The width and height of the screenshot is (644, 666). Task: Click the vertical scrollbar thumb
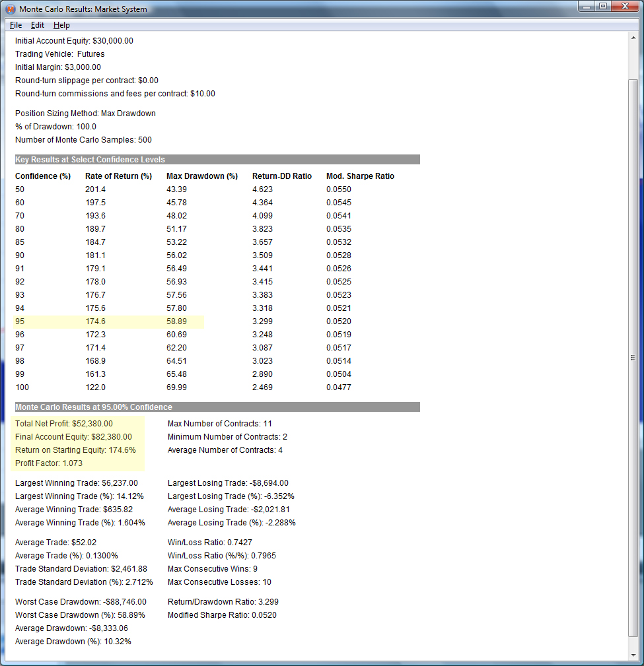633,358
